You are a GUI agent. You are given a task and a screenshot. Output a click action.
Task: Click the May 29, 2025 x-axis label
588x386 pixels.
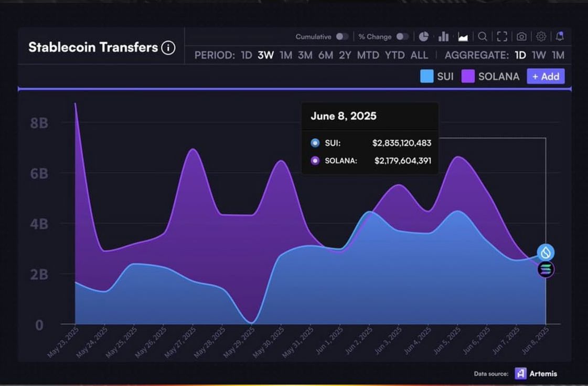click(239, 342)
